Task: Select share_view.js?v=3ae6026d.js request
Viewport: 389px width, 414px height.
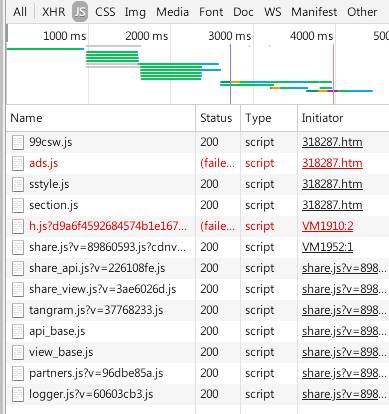Action: tap(103, 289)
